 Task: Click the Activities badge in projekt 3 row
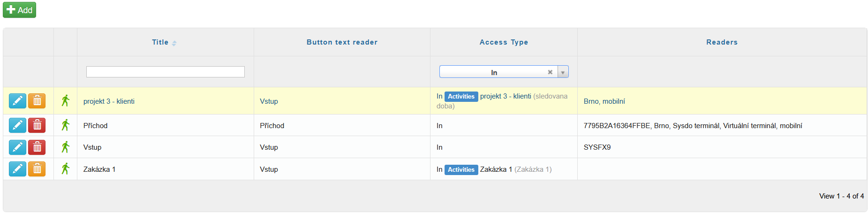(461, 96)
